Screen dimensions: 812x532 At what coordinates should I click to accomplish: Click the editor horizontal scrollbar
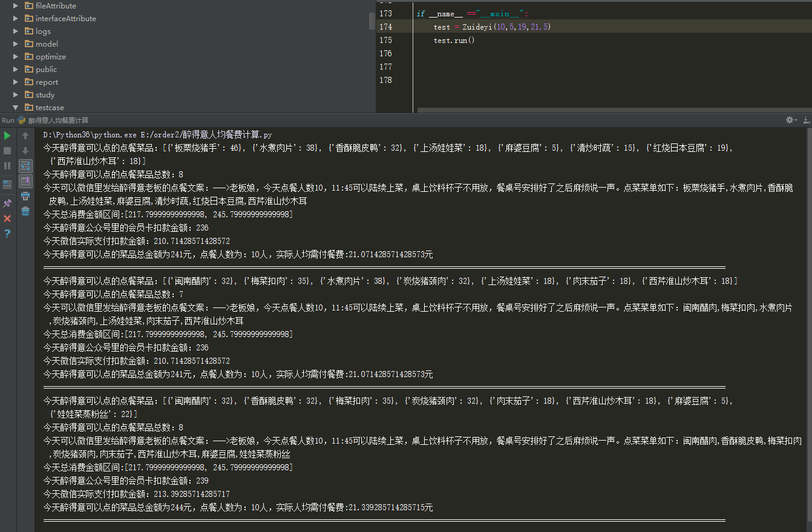coord(614,110)
